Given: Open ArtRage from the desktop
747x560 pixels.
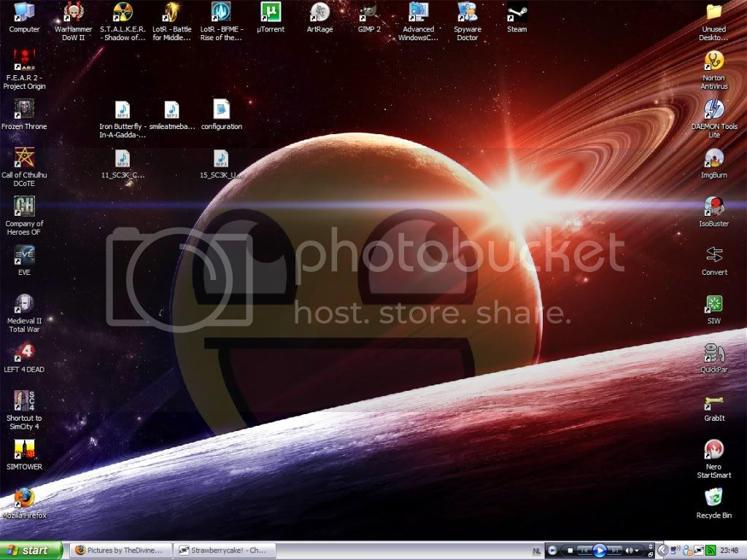Looking at the screenshot, I should point(320,17).
